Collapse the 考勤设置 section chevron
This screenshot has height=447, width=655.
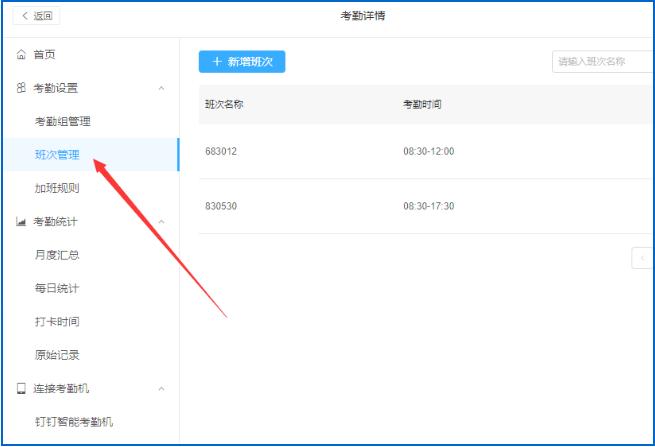[161, 88]
